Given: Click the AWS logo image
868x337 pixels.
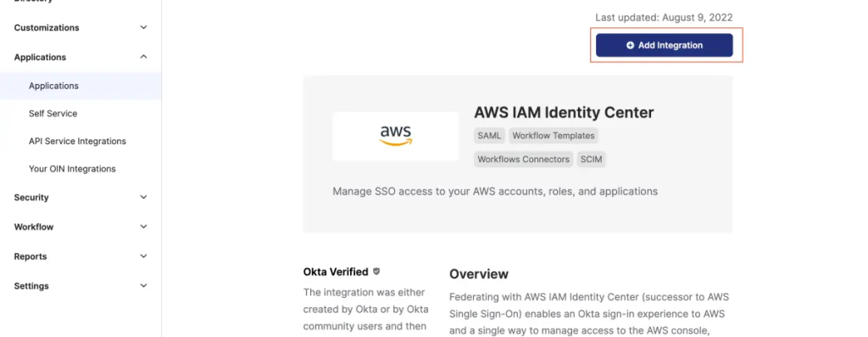Looking at the screenshot, I should (x=396, y=137).
